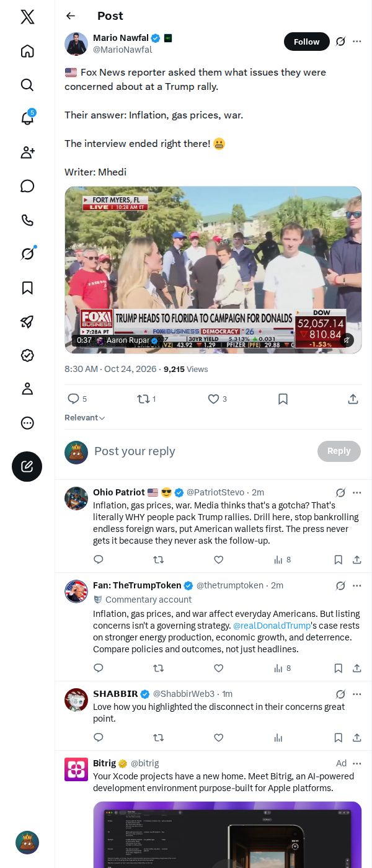
Task: Mute the Fox Business video player
Action: (x=347, y=340)
